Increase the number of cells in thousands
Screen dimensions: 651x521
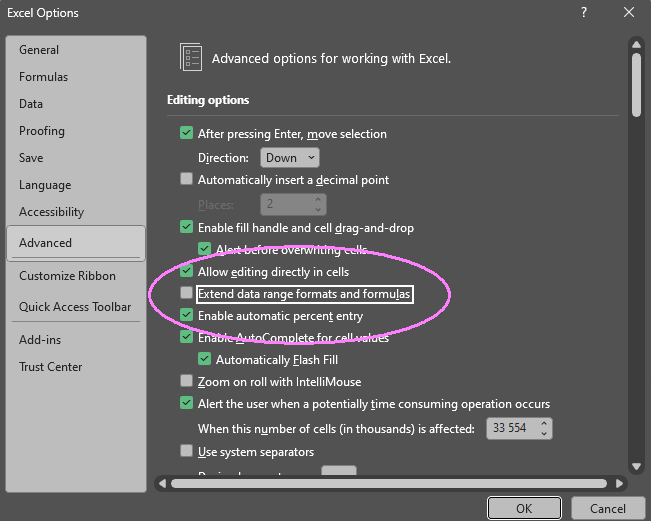(x=544, y=424)
